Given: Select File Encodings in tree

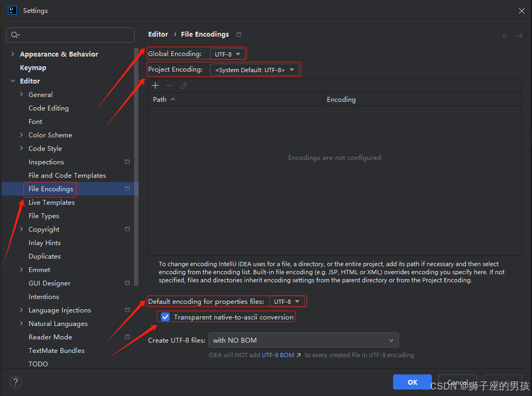Looking at the screenshot, I should (51, 189).
